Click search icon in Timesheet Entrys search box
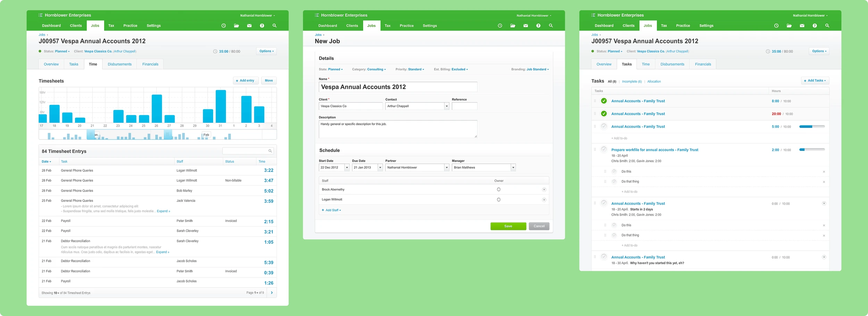Viewport: 868px width, 316px height. click(x=270, y=151)
